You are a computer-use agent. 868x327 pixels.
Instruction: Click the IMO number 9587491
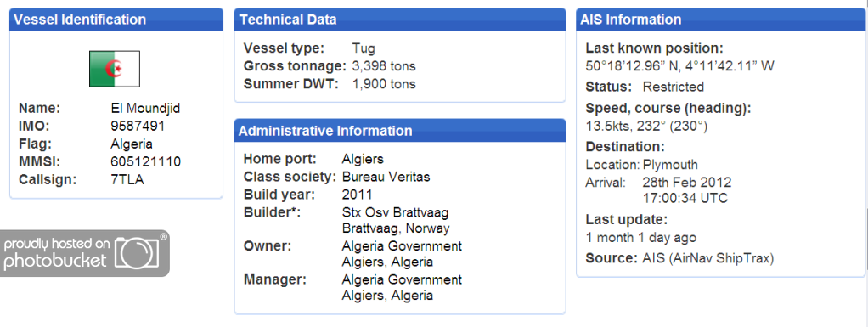point(138,127)
